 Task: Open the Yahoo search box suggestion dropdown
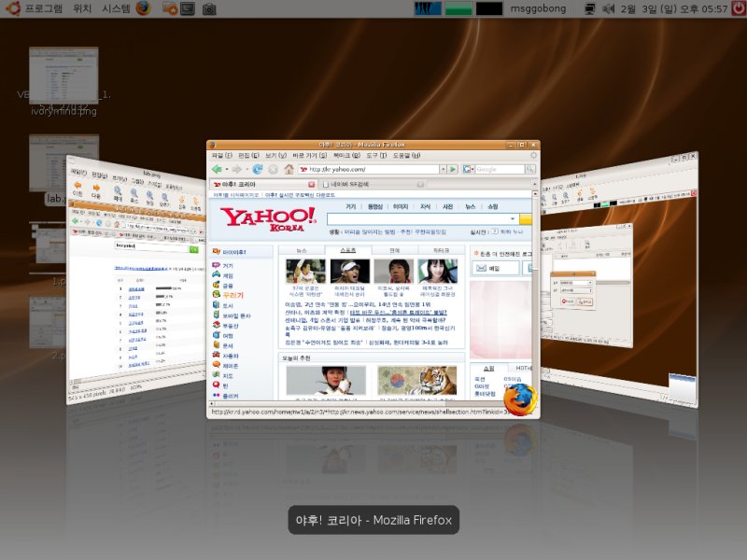513,219
